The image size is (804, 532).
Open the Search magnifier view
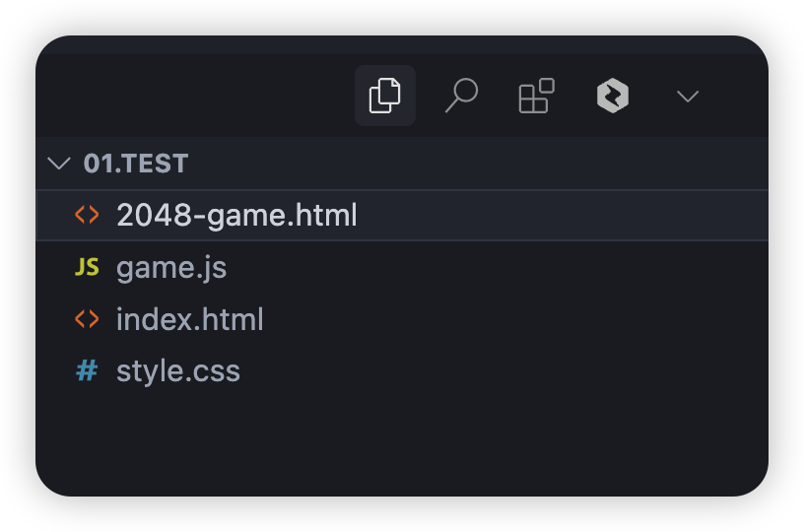[460, 96]
